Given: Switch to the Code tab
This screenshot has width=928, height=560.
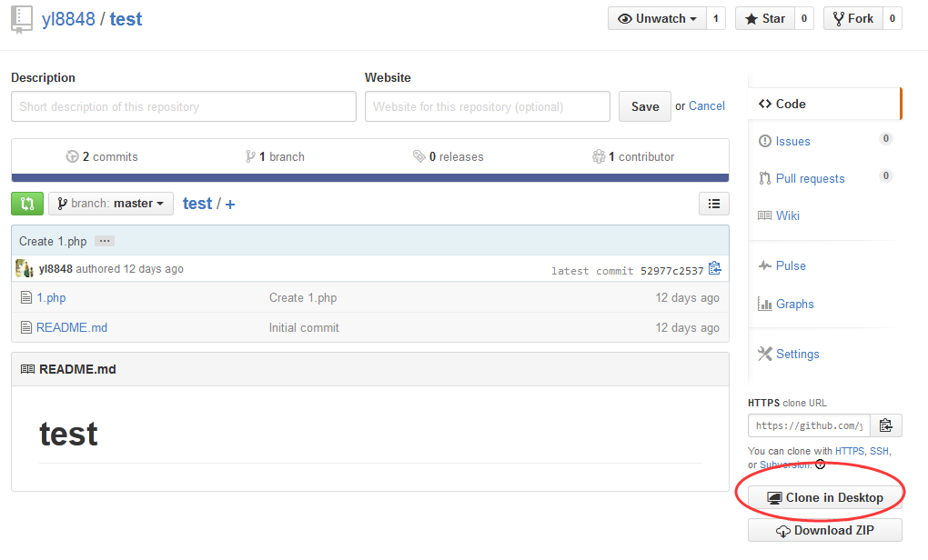Looking at the screenshot, I should [x=824, y=104].
